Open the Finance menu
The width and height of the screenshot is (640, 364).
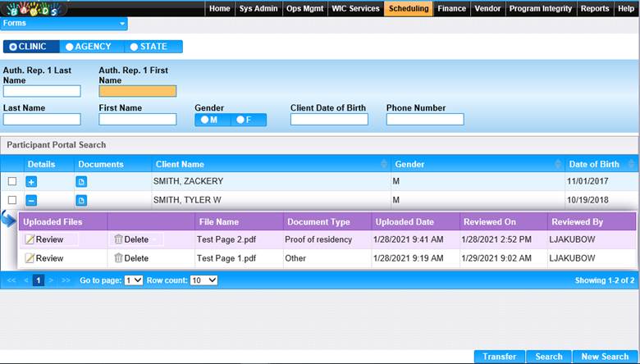click(452, 8)
